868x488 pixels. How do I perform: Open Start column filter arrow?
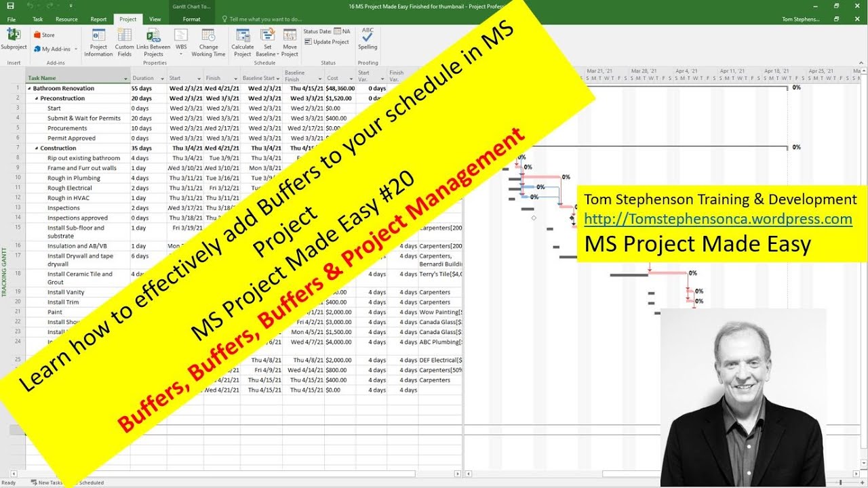(199, 79)
